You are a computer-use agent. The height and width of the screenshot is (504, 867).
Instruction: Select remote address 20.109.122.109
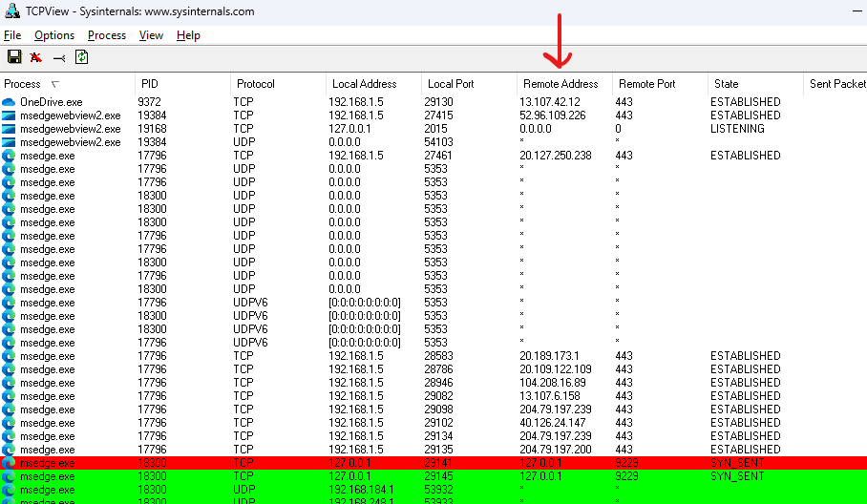(555, 369)
